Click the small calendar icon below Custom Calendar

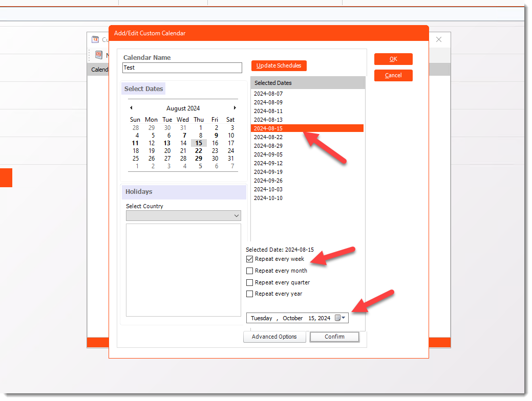pyautogui.click(x=98, y=55)
